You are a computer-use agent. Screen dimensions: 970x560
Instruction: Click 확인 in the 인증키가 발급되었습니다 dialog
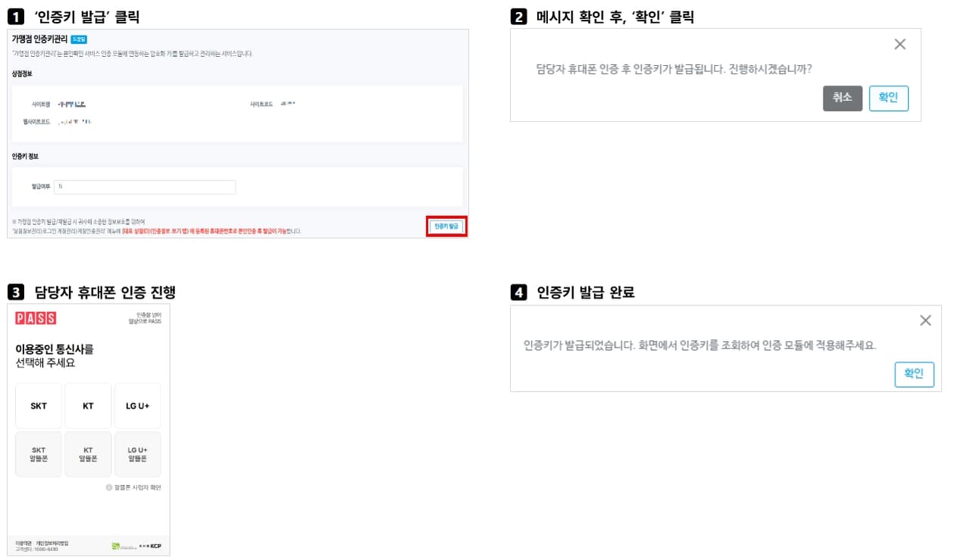click(914, 374)
